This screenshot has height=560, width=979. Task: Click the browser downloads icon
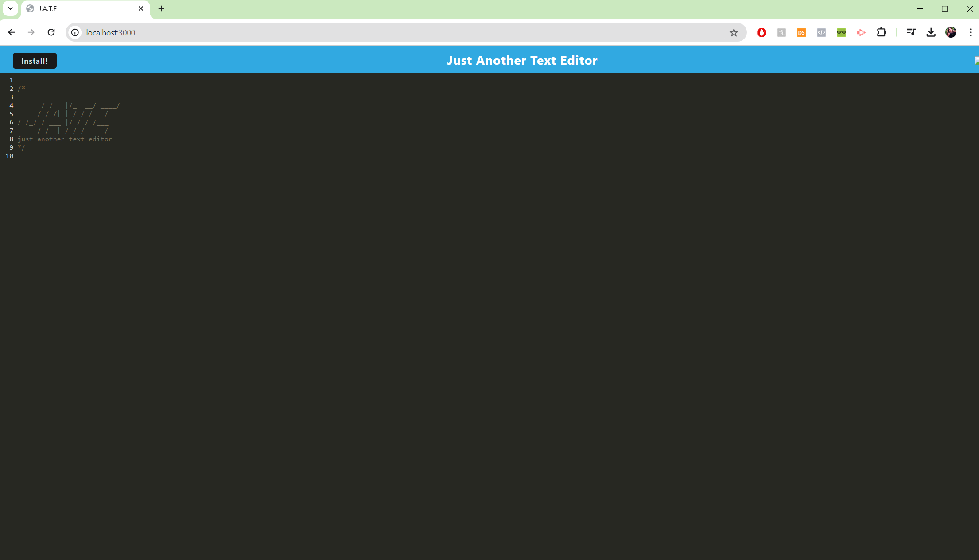coord(931,32)
